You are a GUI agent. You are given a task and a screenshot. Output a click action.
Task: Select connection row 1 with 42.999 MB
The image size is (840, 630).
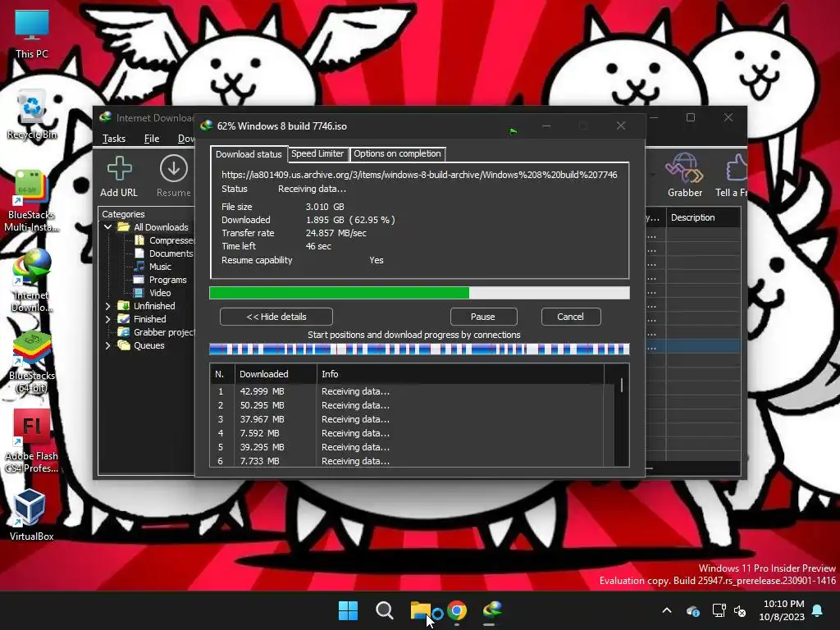[x=412, y=391]
